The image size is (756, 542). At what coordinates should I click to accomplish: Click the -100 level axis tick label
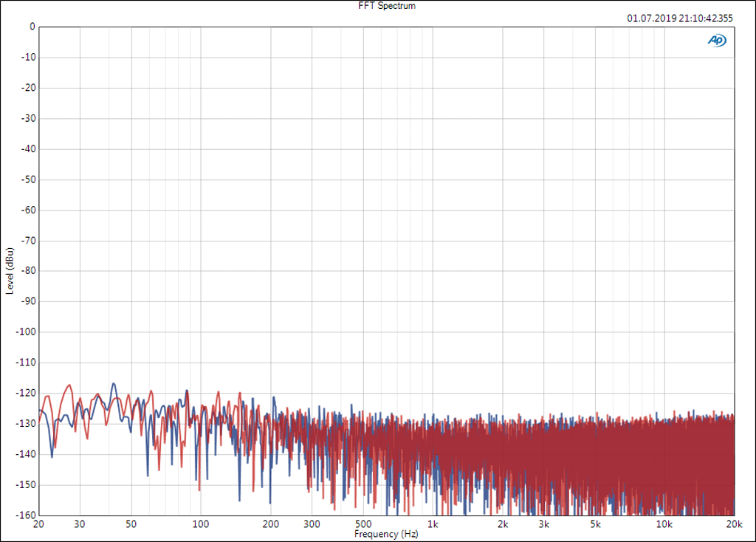[x=25, y=332]
